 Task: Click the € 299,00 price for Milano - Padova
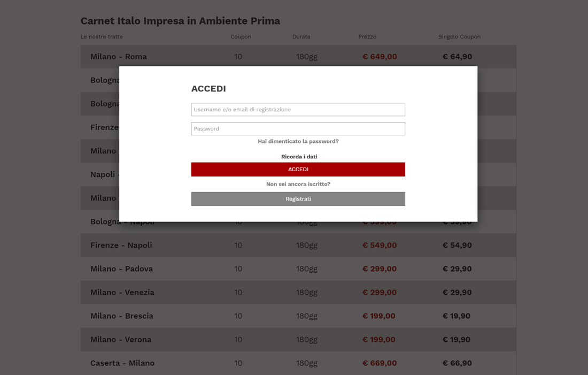(380, 269)
